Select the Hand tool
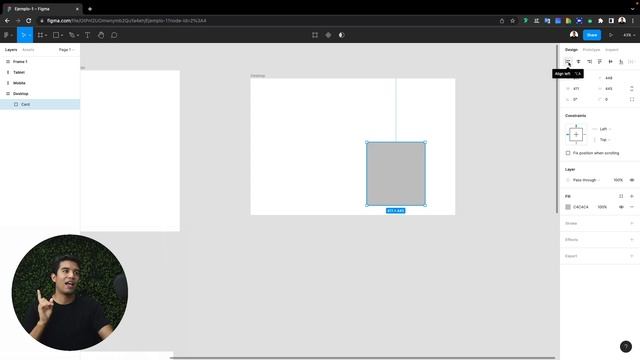The image size is (640, 360). [x=101, y=35]
